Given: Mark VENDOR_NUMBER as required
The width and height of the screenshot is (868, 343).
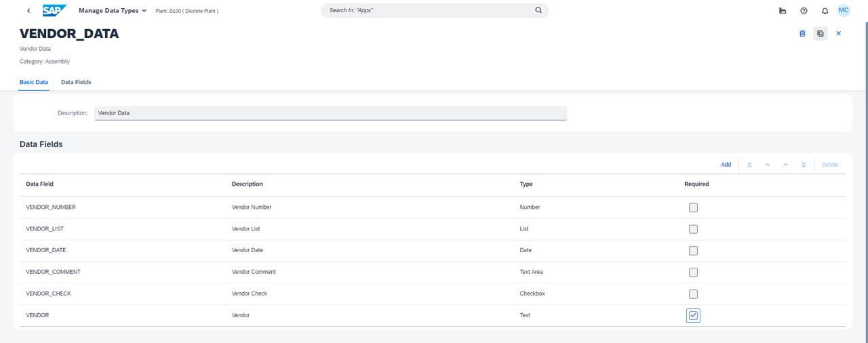Looking at the screenshot, I should (x=693, y=207).
